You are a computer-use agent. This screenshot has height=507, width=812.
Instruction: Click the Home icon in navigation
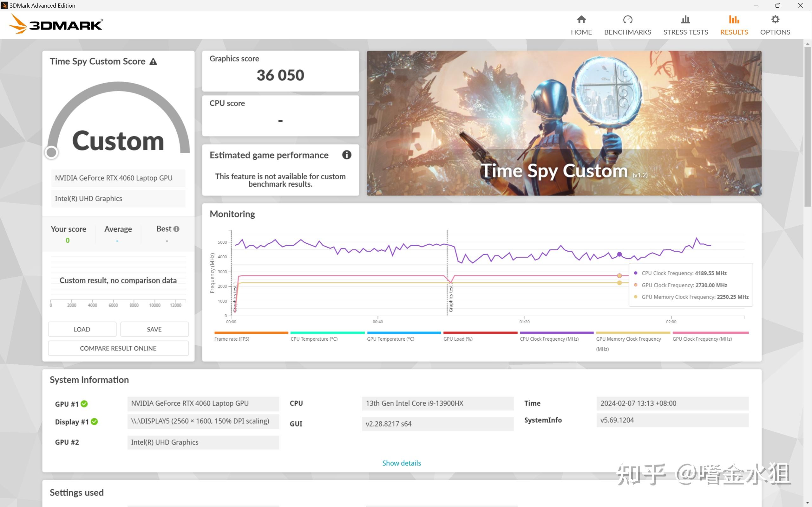(x=581, y=19)
